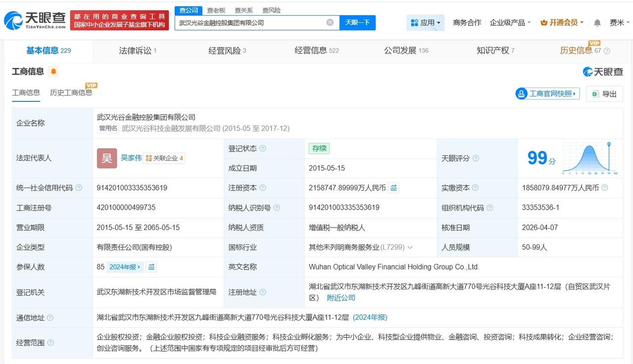Click the 天眼一下 search button

click(358, 23)
